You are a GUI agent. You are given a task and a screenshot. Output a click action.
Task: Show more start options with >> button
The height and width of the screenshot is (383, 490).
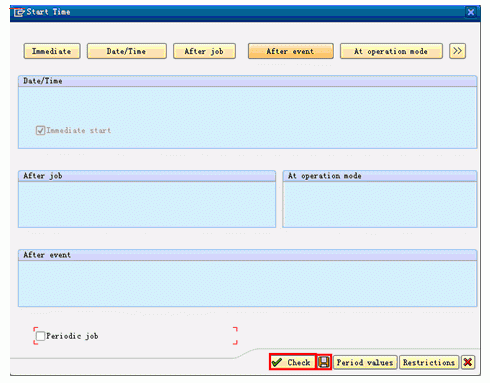click(457, 51)
